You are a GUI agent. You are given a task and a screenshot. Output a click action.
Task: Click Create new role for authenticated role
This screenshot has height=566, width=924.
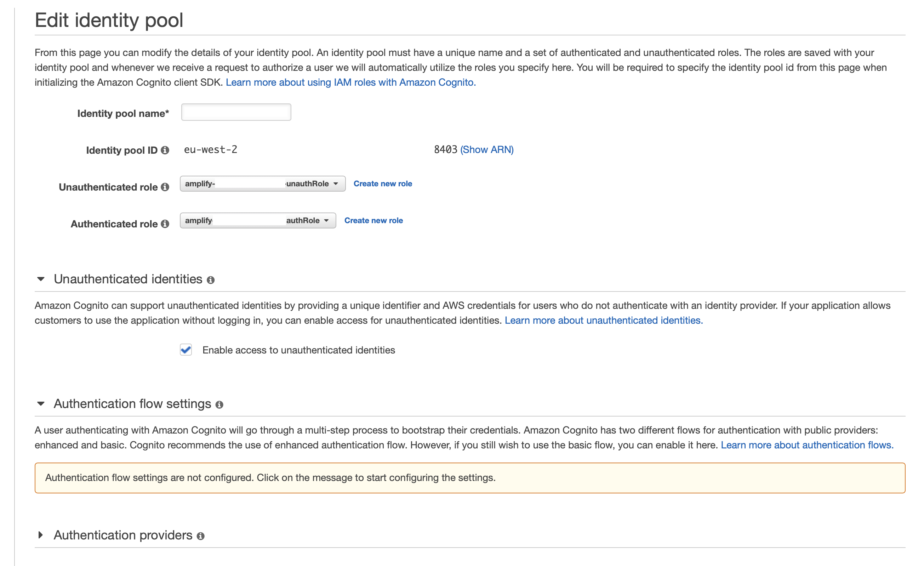tap(373, 220)
